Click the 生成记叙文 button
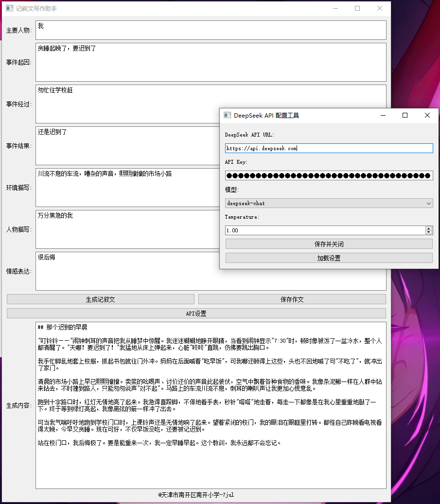The image size is (440, 504). pyautogui.click(x=100, y=299)
